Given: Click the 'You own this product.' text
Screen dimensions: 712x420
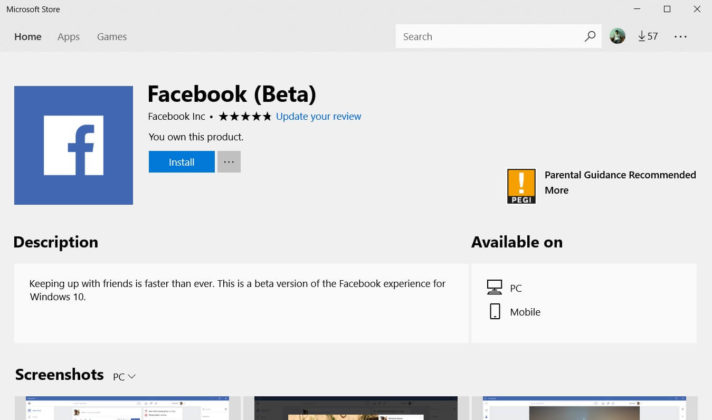Looking at the screenshot, I should coord(196,137).
